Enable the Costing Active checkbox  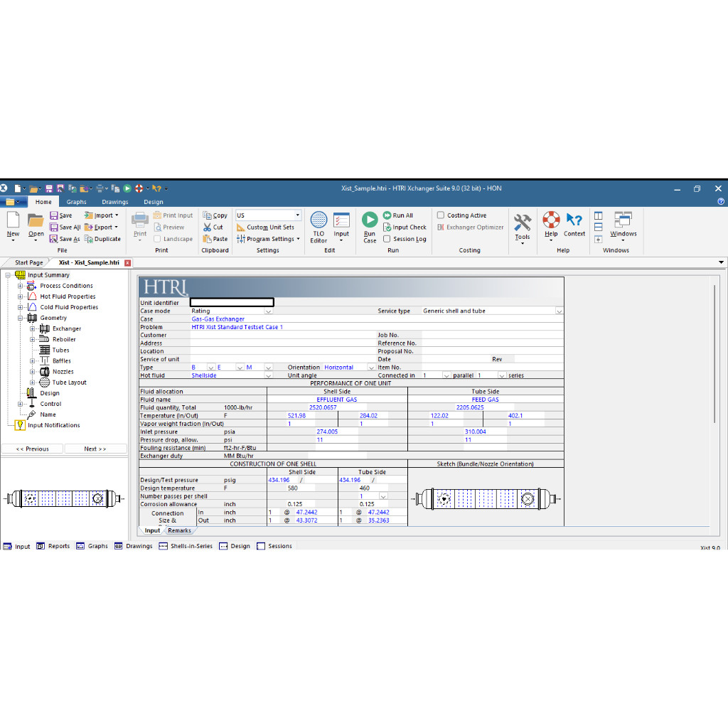pos(441,215)
